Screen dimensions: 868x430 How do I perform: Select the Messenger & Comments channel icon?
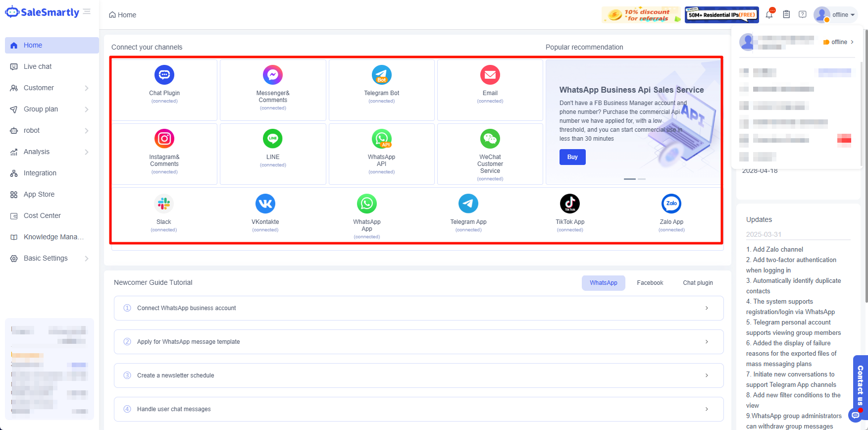[273, 75]
